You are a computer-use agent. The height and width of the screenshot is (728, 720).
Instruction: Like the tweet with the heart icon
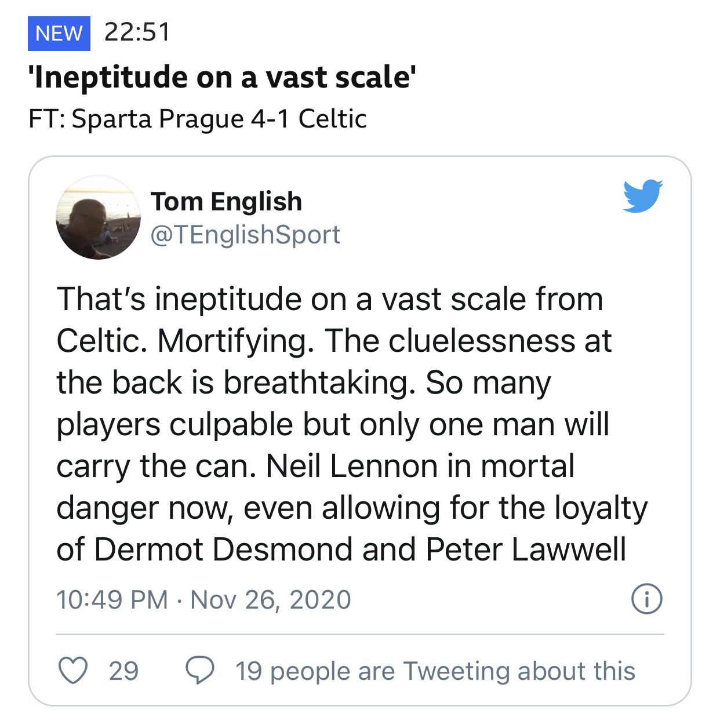pyautogui.click(x=74, y=671)
